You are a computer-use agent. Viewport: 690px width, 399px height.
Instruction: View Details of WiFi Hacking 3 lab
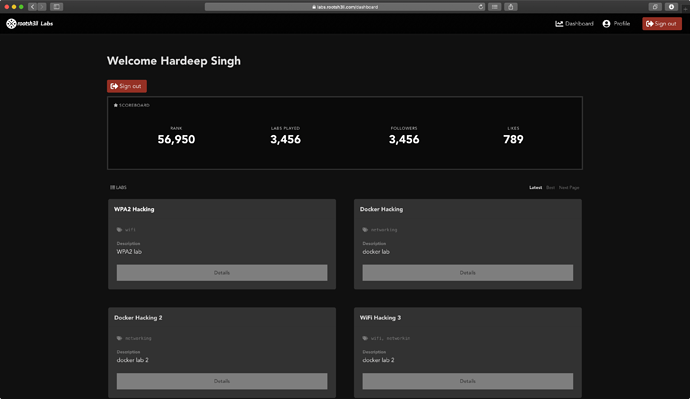click(x=468, y=381)
